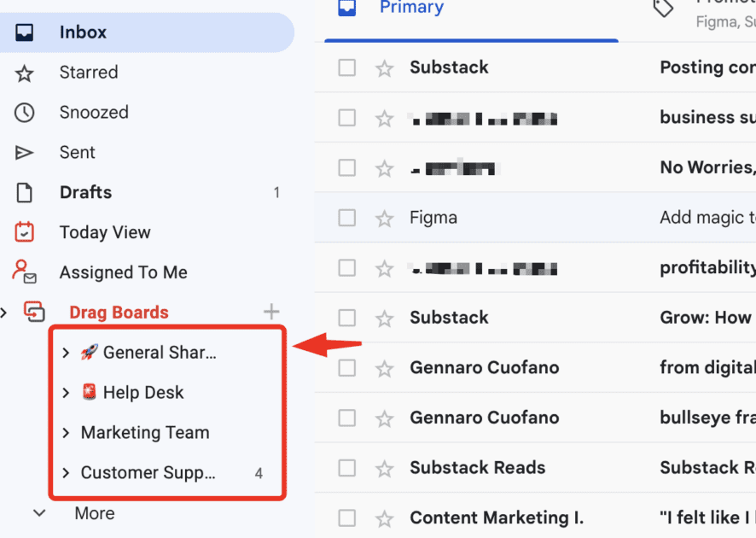Star the Gennaro Cuofano bullseye email
The width and height of the screenshot is (756, 538).
point(384,418)
